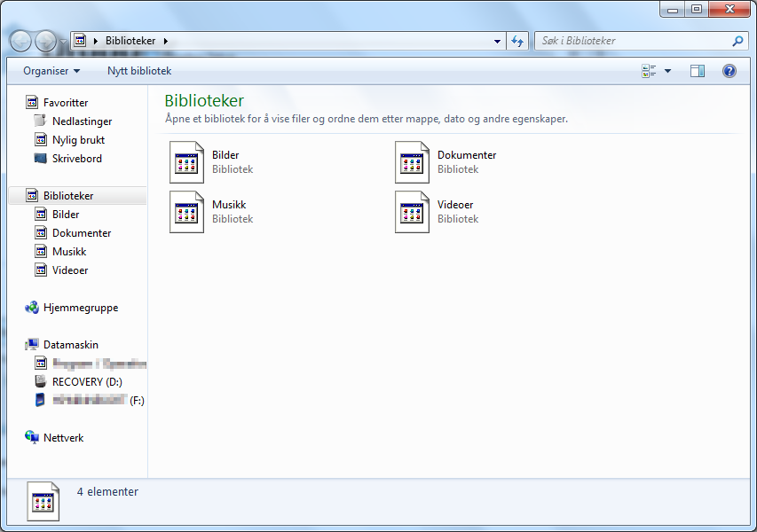This screenshot has width=757, height=532.
Task: Select Datamaskin in the navigation pane
Action: coord(70,345)
